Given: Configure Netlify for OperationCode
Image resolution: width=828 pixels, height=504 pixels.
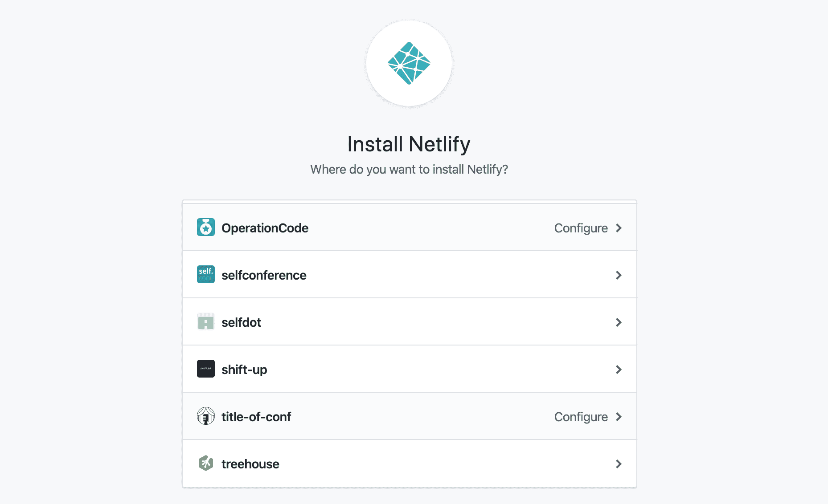Looking at the screenshot, I should pos(581,228).
